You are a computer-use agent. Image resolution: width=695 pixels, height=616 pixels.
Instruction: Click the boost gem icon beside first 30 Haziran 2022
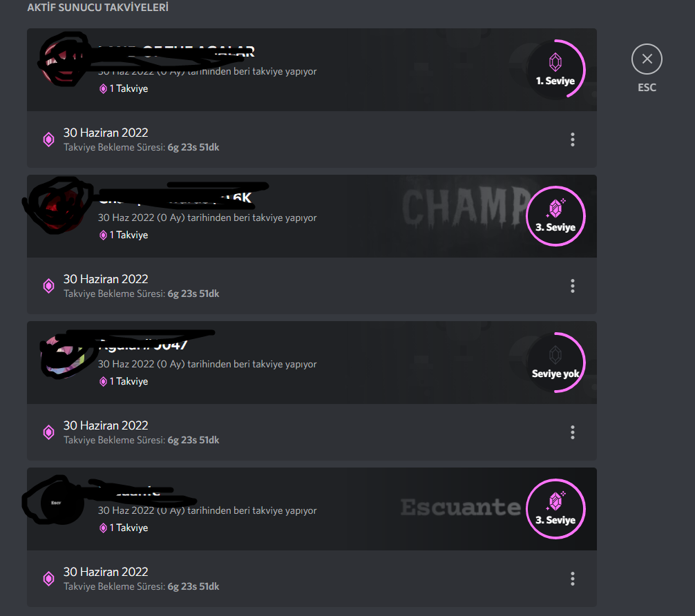[49, 139]
